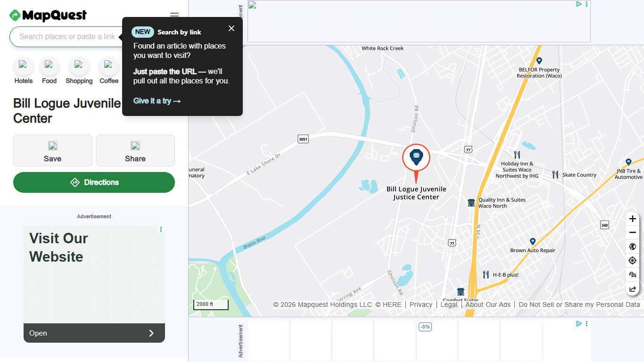Toggle the traffic layer icon
This screenshot has width=644, height=362.
633,275
